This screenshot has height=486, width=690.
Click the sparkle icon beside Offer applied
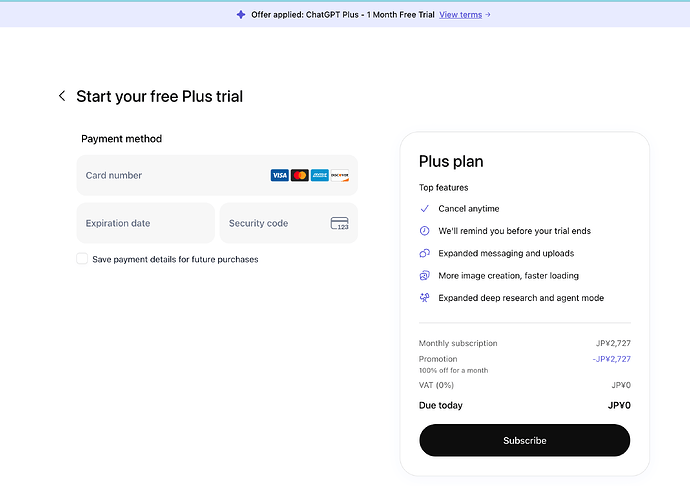click(x=241, y=15)
